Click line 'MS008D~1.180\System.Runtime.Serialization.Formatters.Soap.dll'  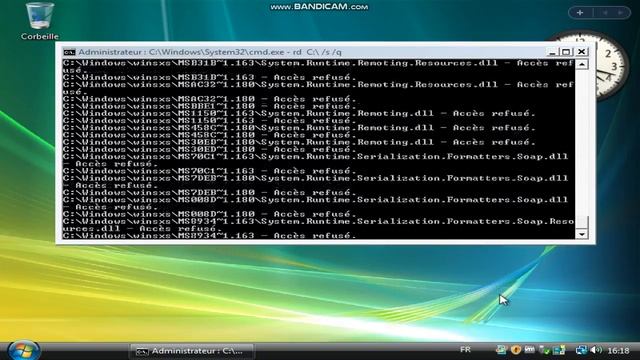tap(316, 200)
